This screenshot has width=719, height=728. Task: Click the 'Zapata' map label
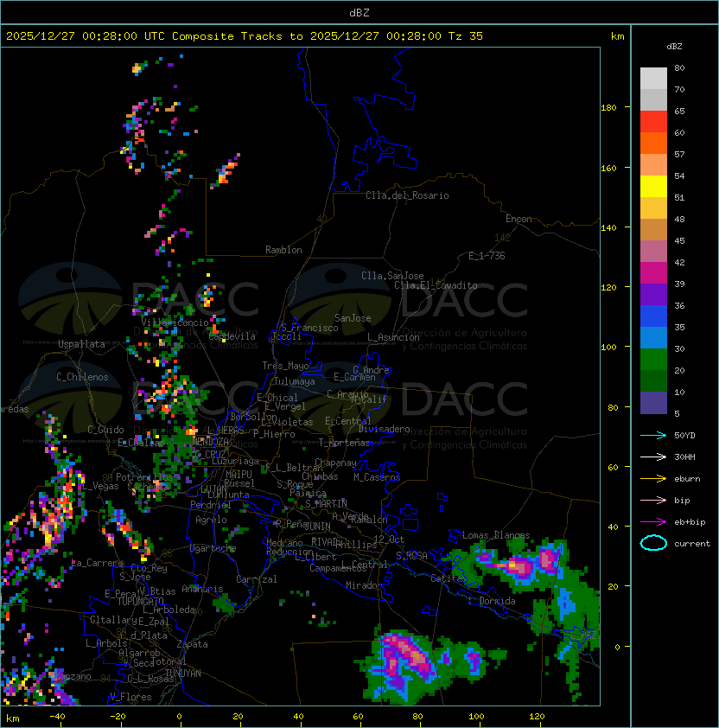click(x=192, y=644)
